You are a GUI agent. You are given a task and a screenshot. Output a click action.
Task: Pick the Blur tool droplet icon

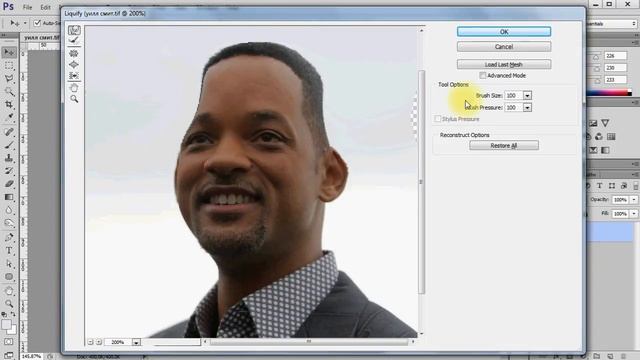tap(9, 210)
